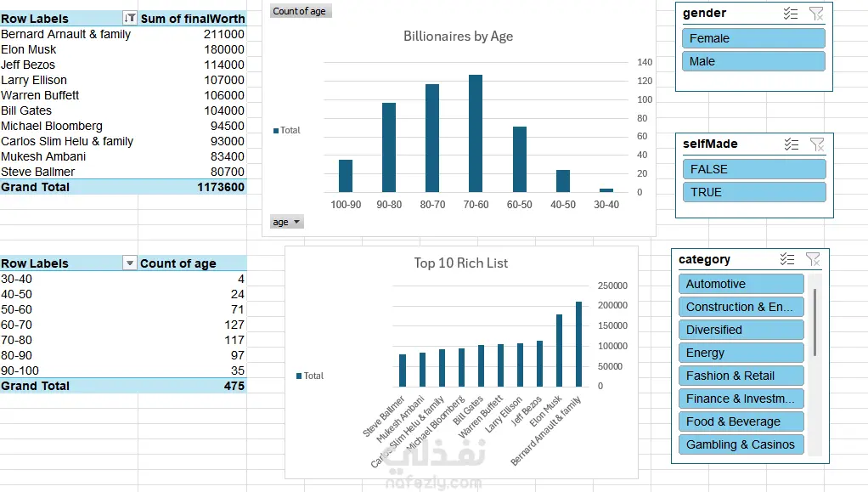
Task: Clear filter on category slicer
Action: 813,258
